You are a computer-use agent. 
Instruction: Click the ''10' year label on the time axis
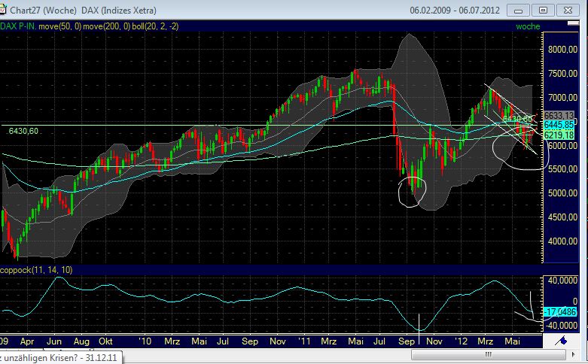click(x=145, y=341)
